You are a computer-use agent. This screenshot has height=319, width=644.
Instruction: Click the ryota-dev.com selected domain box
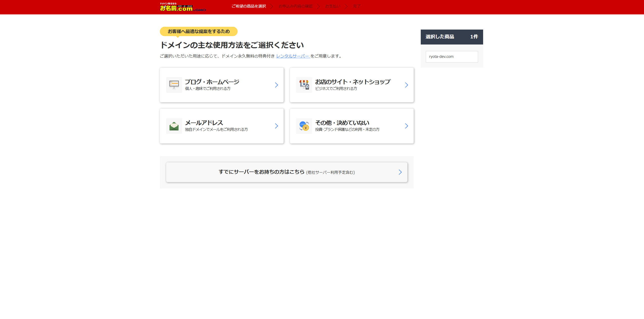click(452, 57)
